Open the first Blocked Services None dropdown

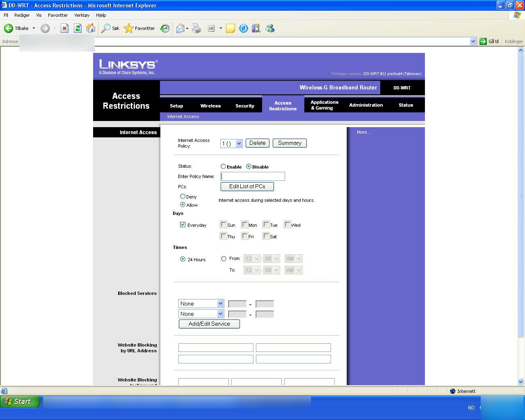[x=201, y=304]
